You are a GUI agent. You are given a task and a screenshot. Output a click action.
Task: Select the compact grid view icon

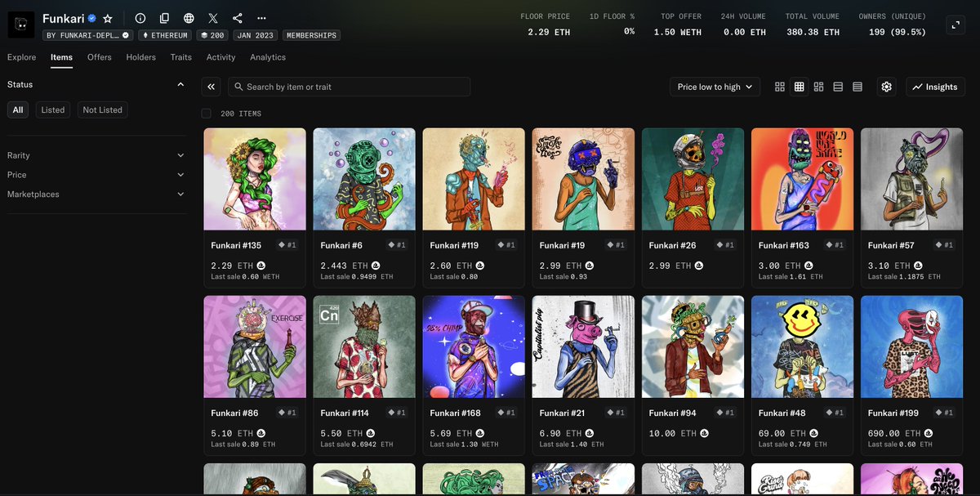pos(800,87)
